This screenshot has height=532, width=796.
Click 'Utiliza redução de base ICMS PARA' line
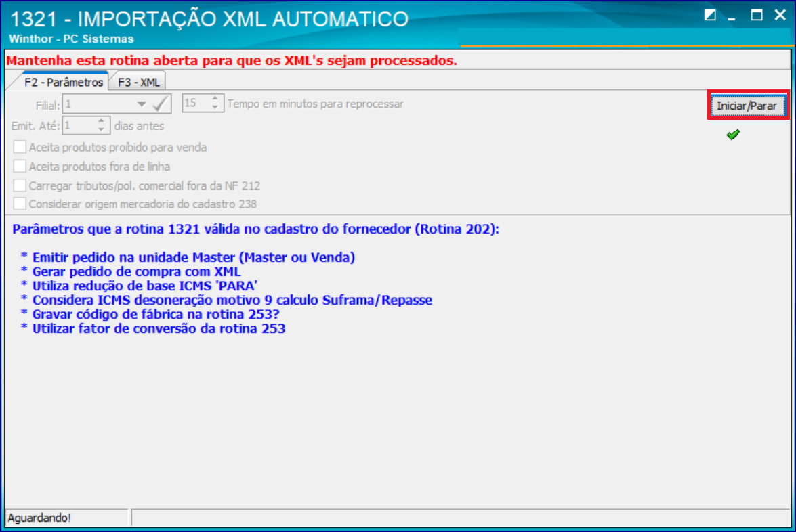tap(145, 286)
